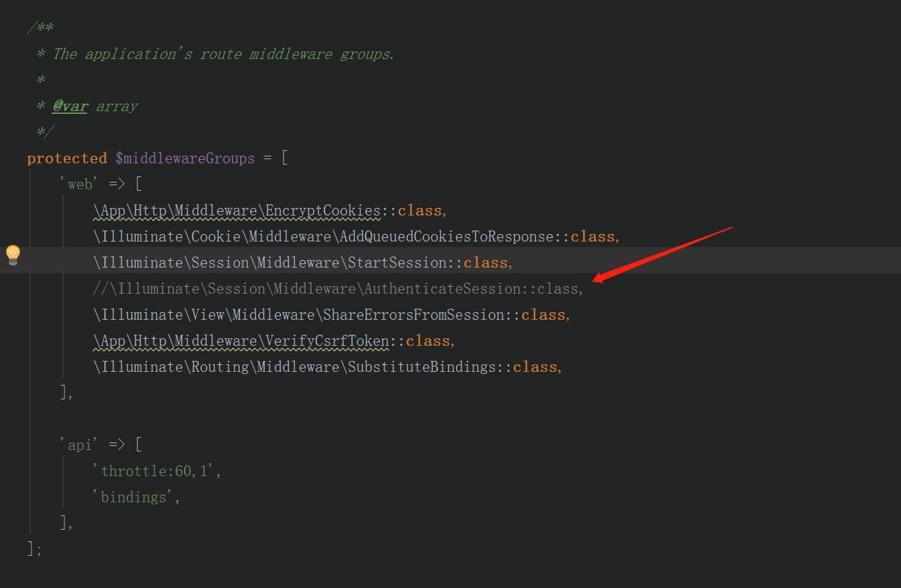Click the yellow lightbulb quick-fix icon
Screen dimensions: 901x588
click(x=13, y=255)
